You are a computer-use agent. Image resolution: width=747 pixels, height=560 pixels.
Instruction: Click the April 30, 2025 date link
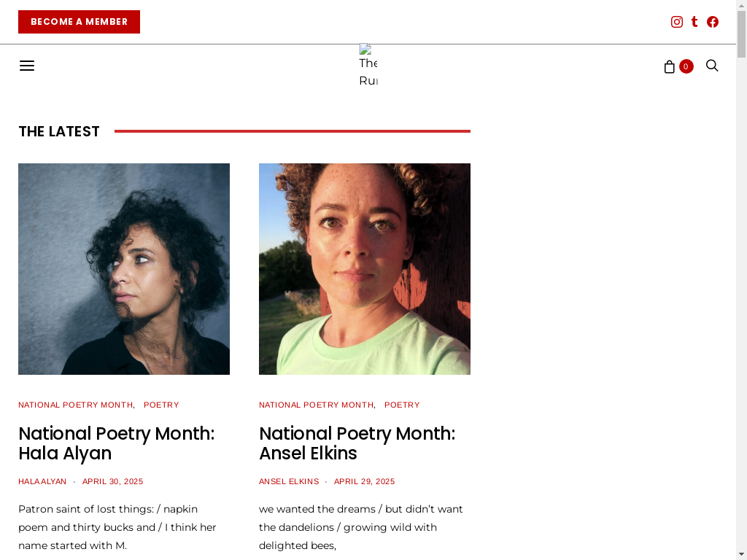pyautogui.click(x=113, y=481)
